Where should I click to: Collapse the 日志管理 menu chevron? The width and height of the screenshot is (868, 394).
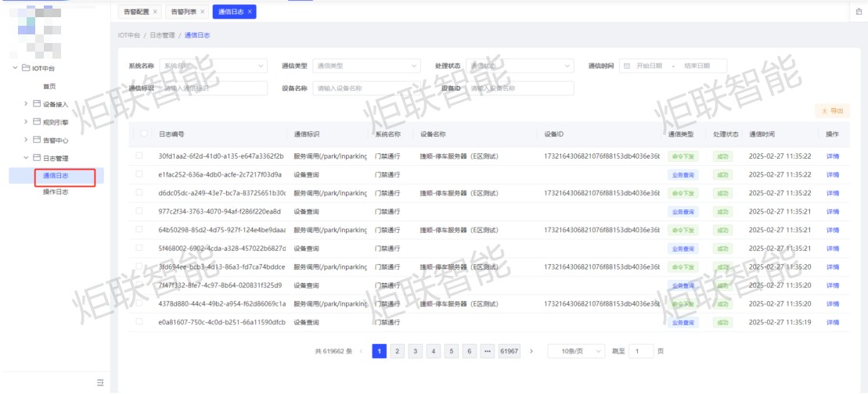(26, 157)
